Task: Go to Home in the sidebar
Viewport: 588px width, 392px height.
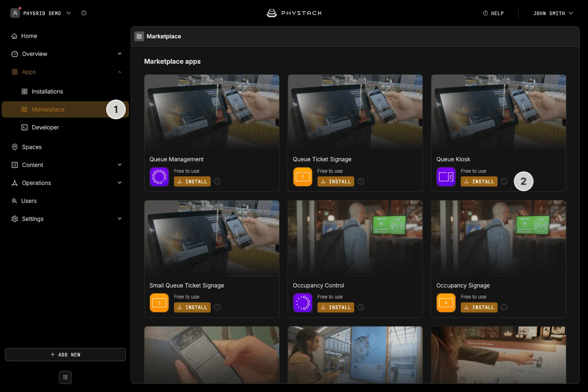Action: coord(65,36)
